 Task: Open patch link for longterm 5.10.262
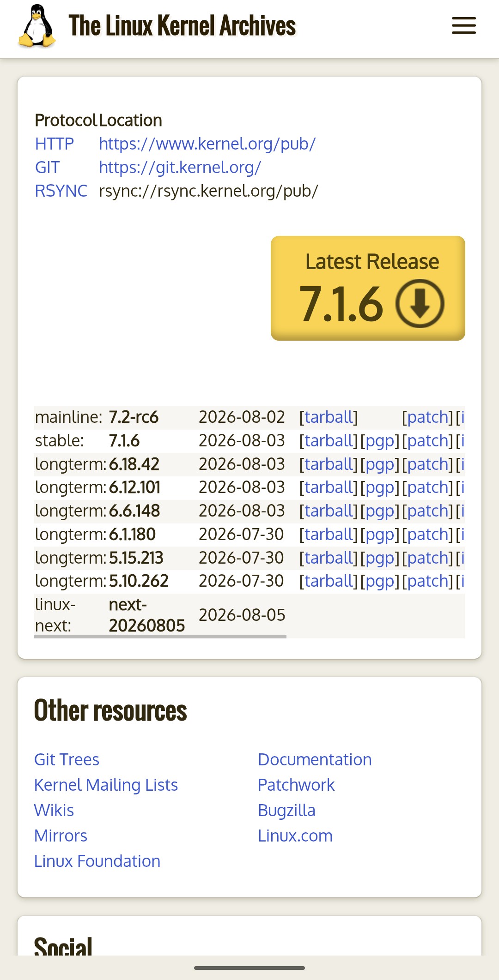point(427,581)
